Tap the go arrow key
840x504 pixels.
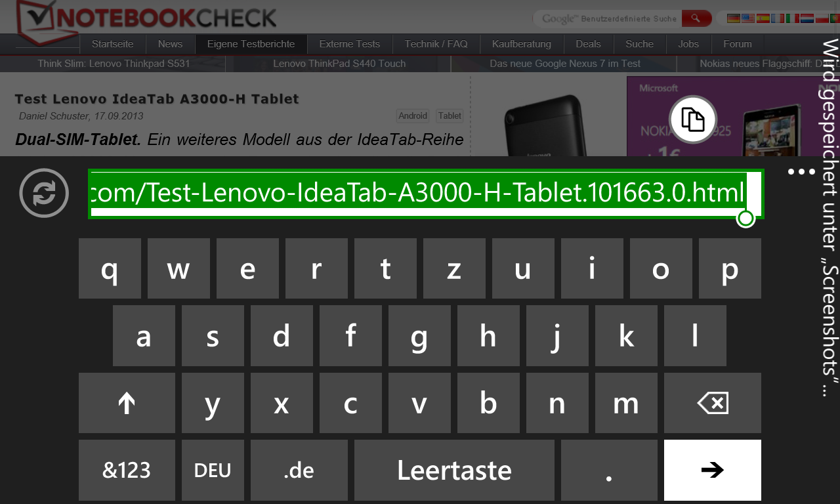[x=713, y=470]
